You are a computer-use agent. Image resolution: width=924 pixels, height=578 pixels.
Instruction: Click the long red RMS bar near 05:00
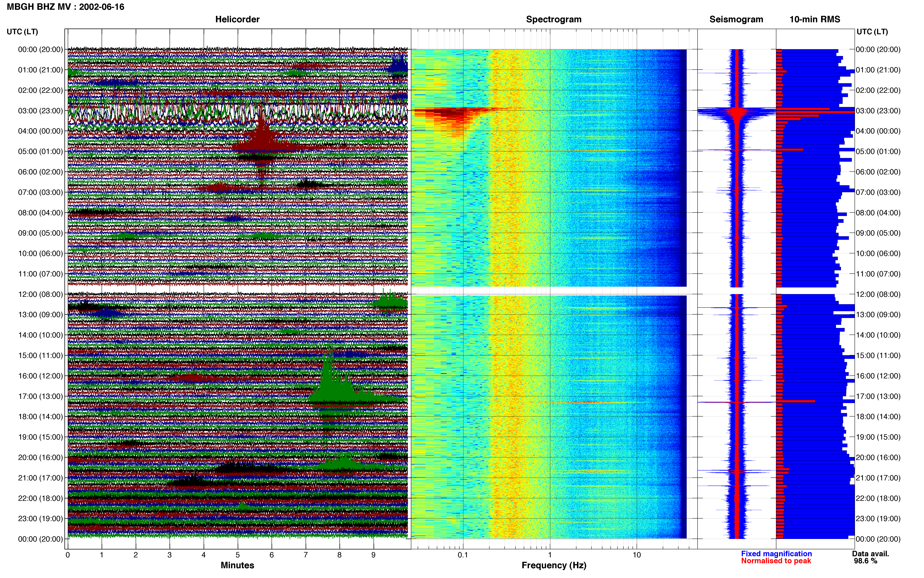click(x=789, y=150)
